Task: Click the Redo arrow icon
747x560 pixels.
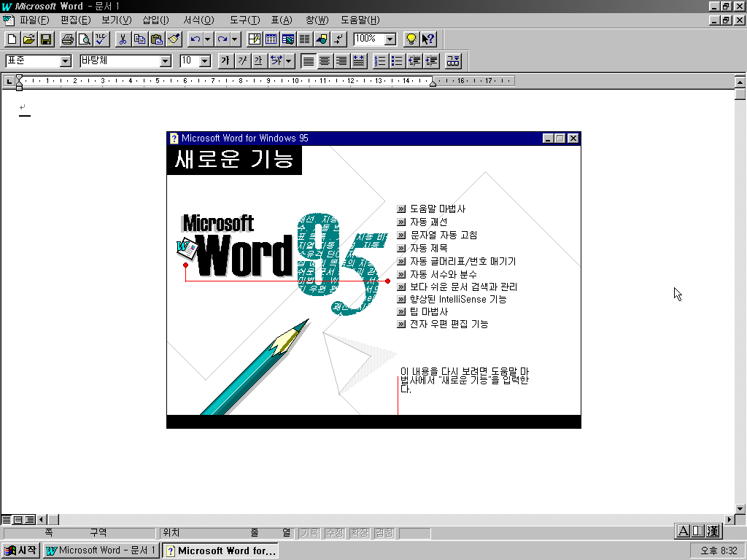Action: 222,39
